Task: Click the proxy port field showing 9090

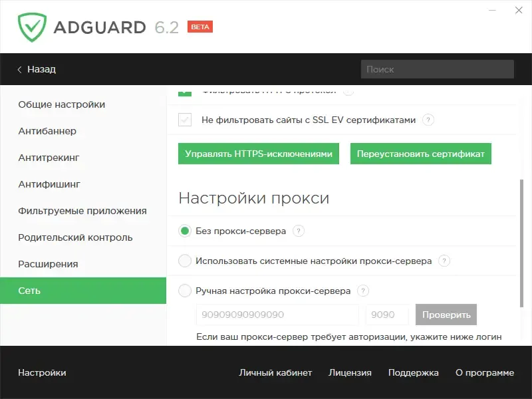Action: (387, 315)
